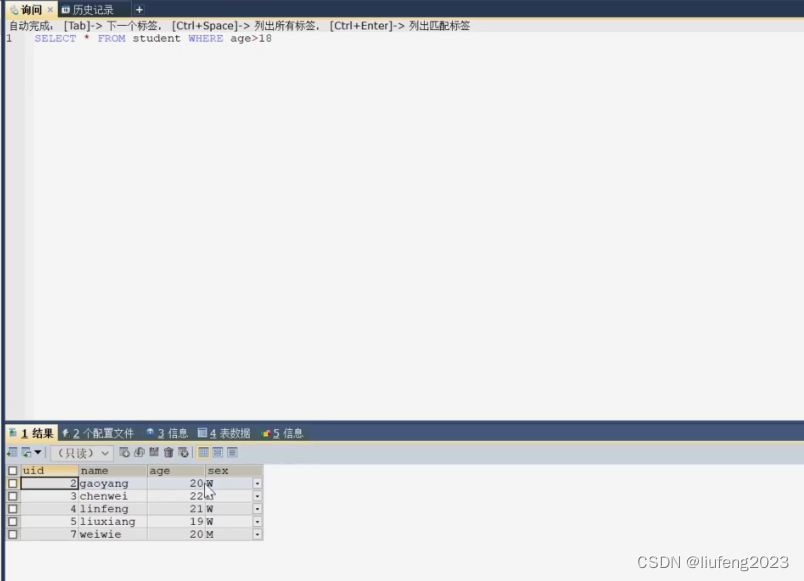Select the name cell 'gaoyang'
Viewport: 804px width, 581px height.
(x=113, y=483)
